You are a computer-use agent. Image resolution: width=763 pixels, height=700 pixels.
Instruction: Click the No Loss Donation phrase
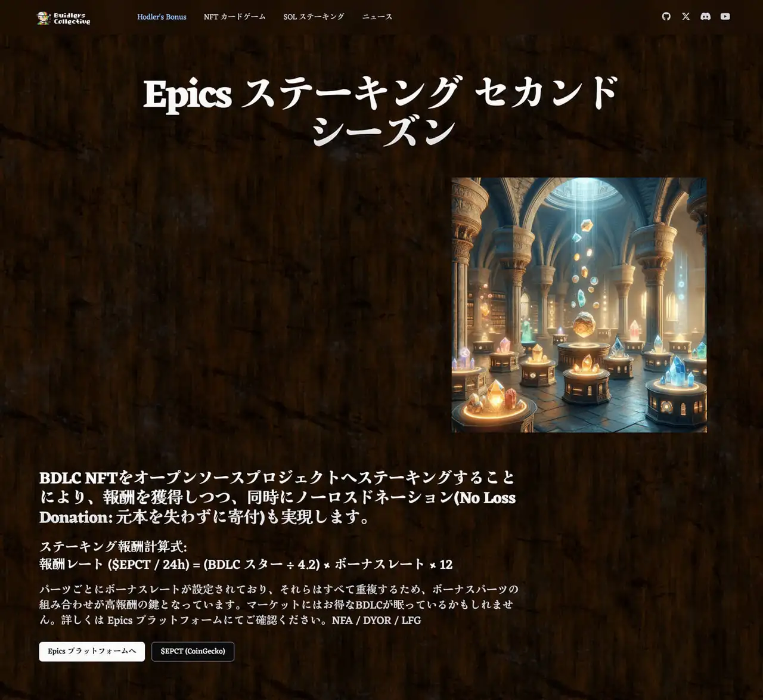486,498
